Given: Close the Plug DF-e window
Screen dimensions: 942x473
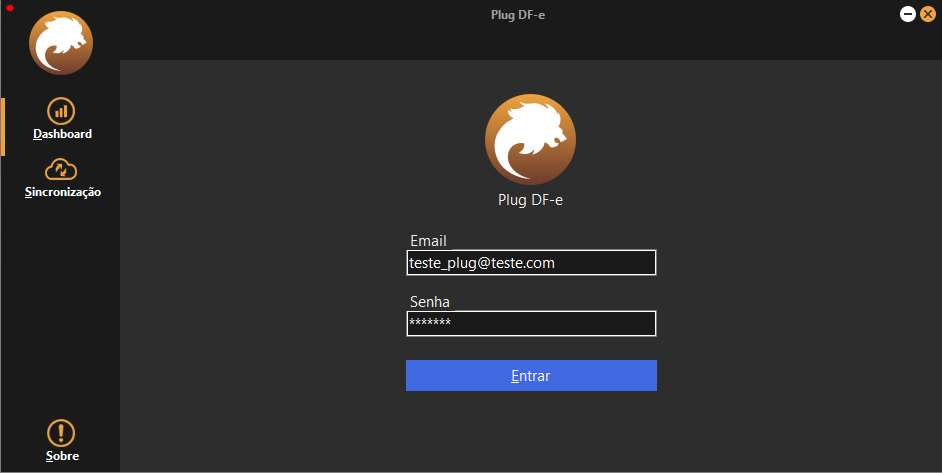Looking at the screenshot, I should 927,14.
